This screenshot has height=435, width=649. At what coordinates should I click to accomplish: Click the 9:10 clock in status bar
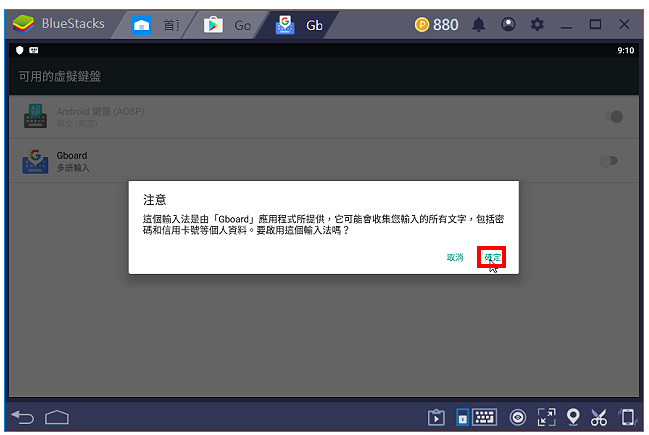[x=625, y=50]
